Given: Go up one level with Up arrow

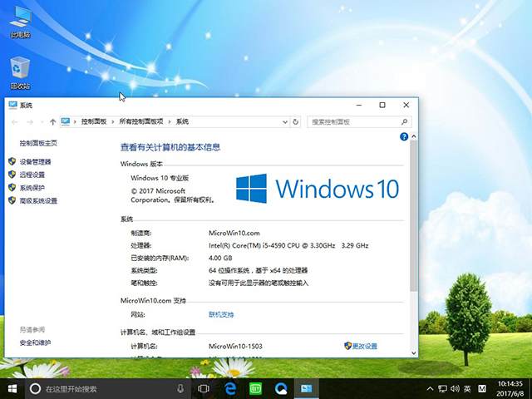Looking at the screenshot, I should (x=52, y=122).
